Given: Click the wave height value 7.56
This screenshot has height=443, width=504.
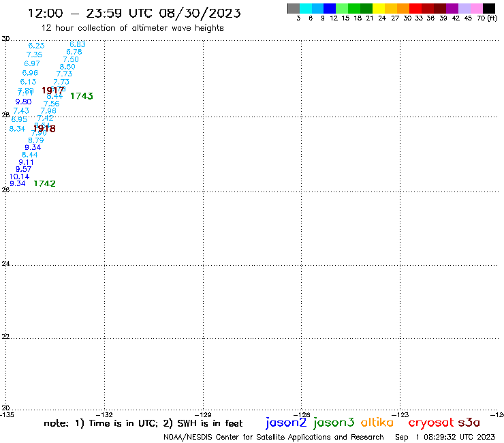Looking at the screenshot, I should tap(52, 104).
